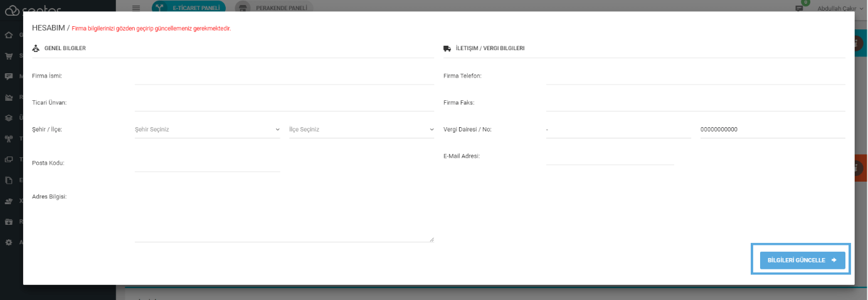Open the settings gear icon in the sidebar
868x300 pixels.
point(9,242)
